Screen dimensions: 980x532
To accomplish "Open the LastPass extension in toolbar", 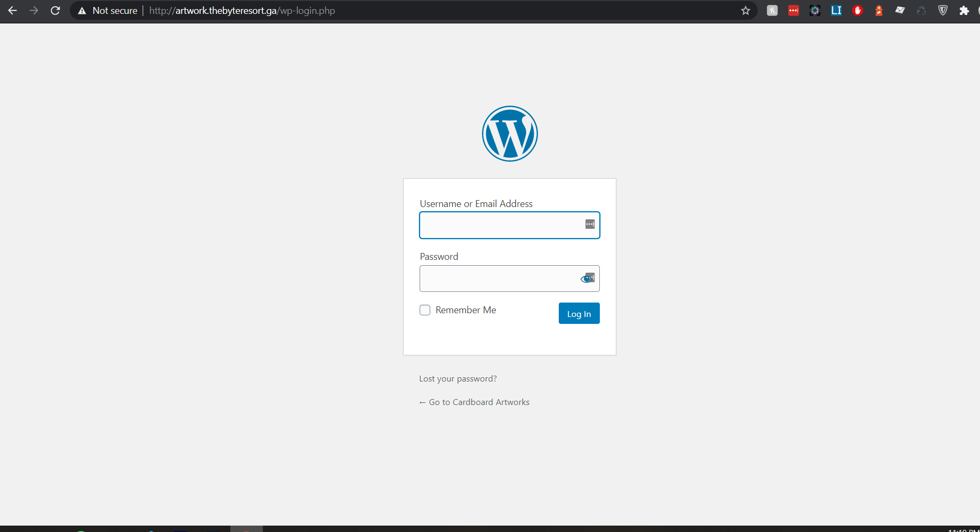I will (x=793, y=11).
